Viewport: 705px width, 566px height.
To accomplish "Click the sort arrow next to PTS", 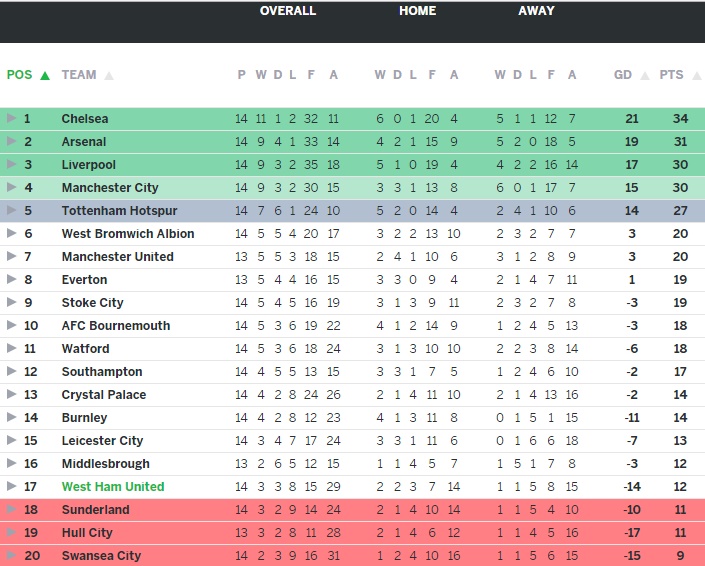I will [693, 75].
